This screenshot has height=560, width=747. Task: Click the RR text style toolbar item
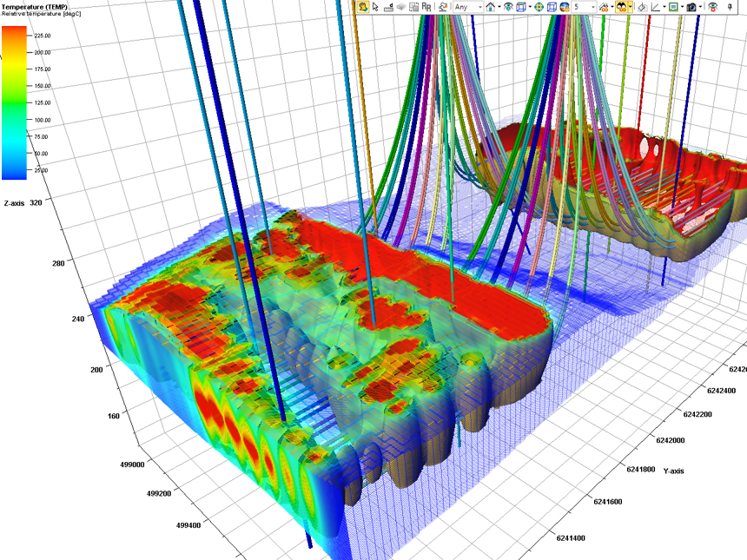pos(427,7)
